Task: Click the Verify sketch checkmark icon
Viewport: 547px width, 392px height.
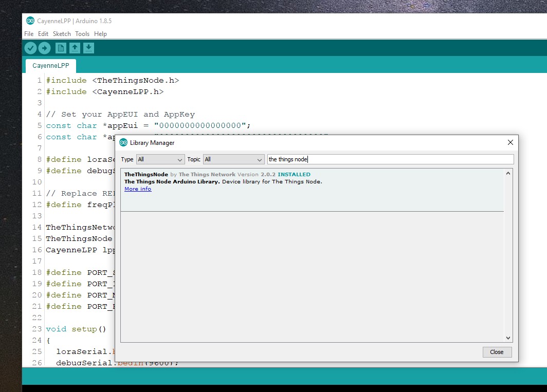Action: point(31,48)
